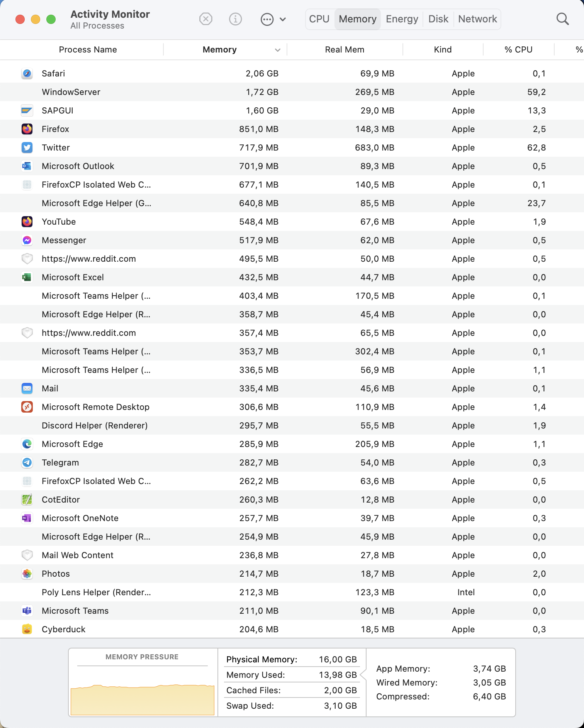Select Microsoft Teams Helper 336,5 MB row
Image resolution: width=584 pixels, height=728 pixels.
tap(292, 370)
